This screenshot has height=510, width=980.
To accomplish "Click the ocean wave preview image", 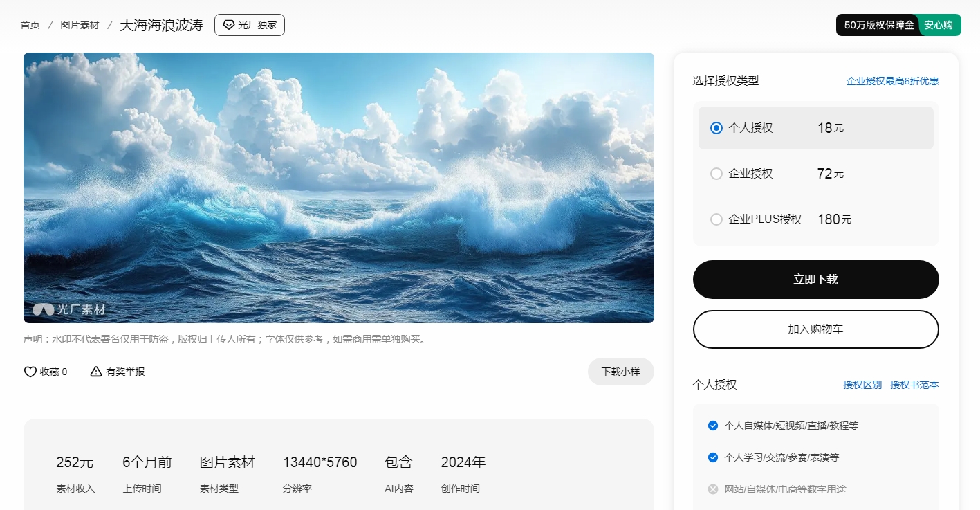I will pyautogui.click(x=339, y=188).
